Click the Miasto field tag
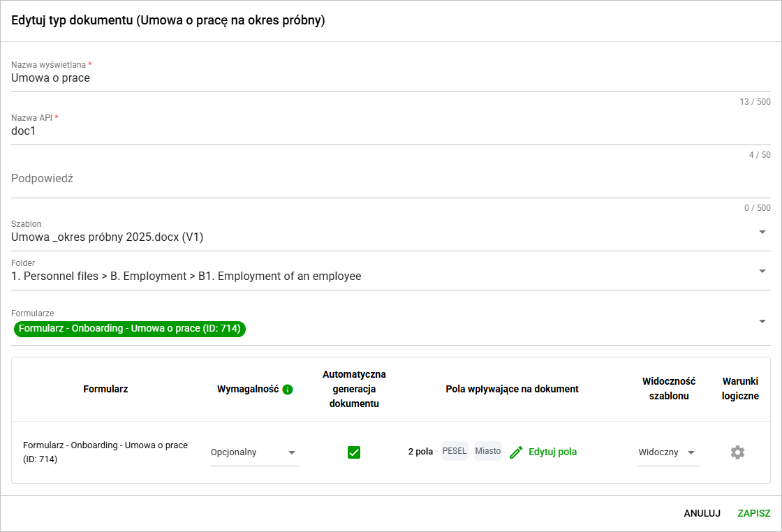782x532 pixels. (x=488, y=451)
